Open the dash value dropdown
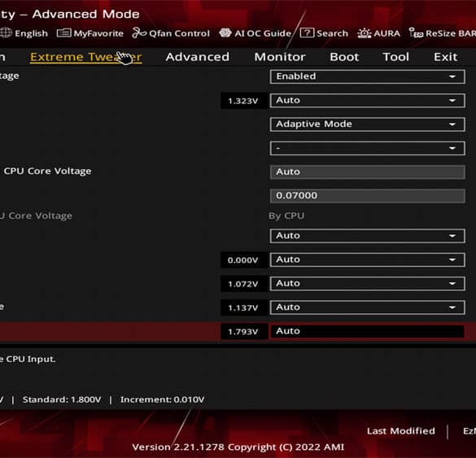476x458 pixels. pyautogui.click(x=367, y=148)
